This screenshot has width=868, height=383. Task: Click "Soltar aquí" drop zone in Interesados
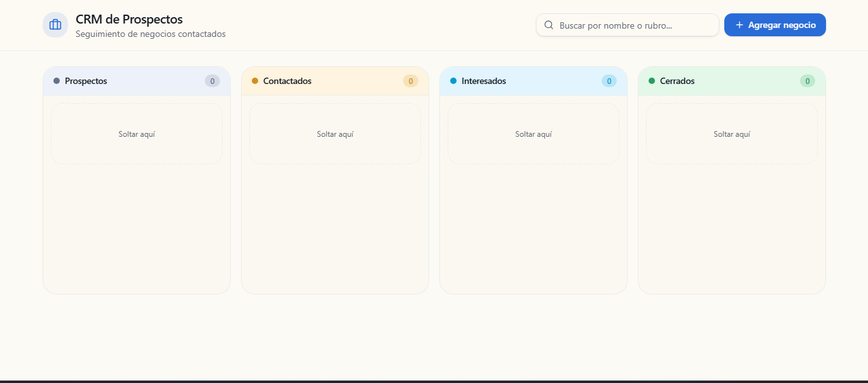(534, 134)
